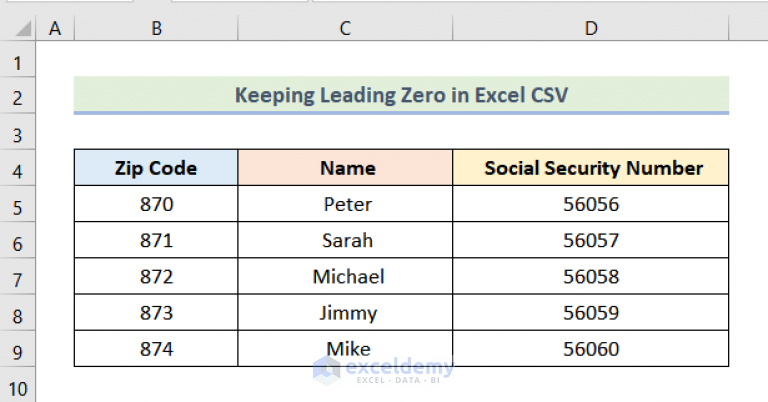Select the cell with name Jimmy

[345, 312]
